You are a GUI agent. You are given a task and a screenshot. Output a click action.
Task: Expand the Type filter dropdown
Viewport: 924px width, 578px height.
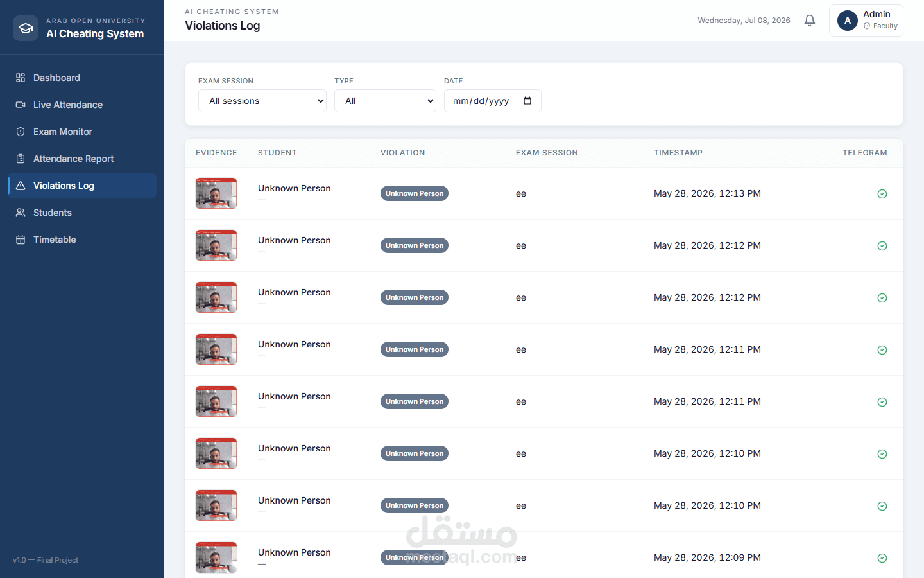(x=385, y=101)
